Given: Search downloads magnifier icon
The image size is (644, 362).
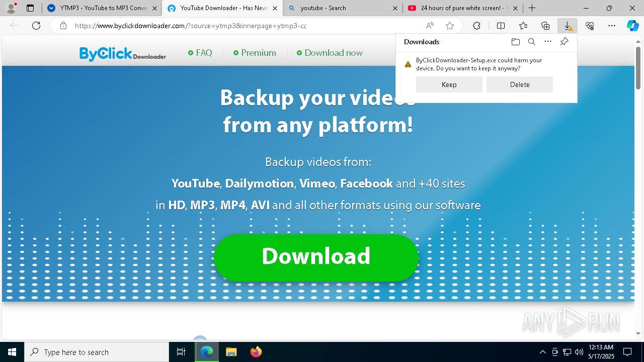Looking at the screenshot, I should pyautogui.click(x=531, y=42).
